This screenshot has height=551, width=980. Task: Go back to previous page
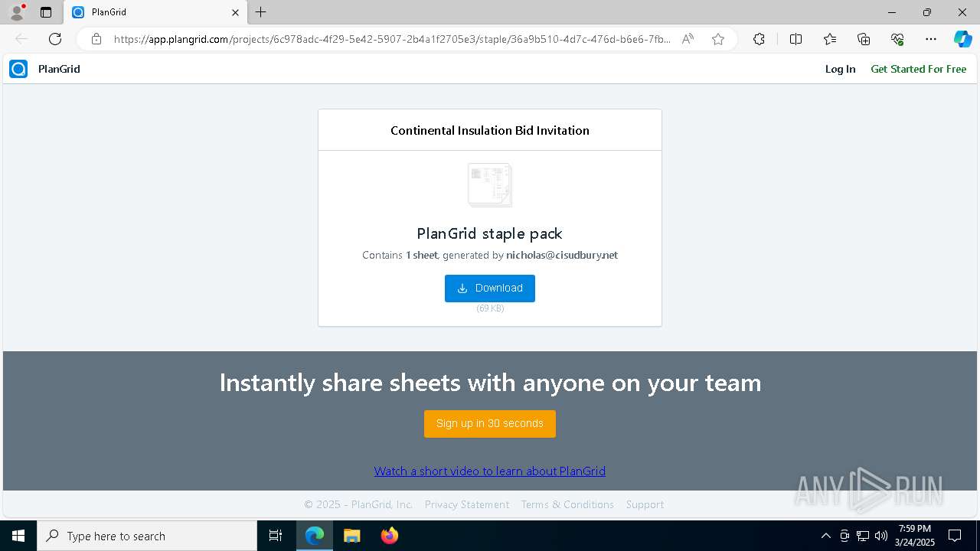[21, 39]
